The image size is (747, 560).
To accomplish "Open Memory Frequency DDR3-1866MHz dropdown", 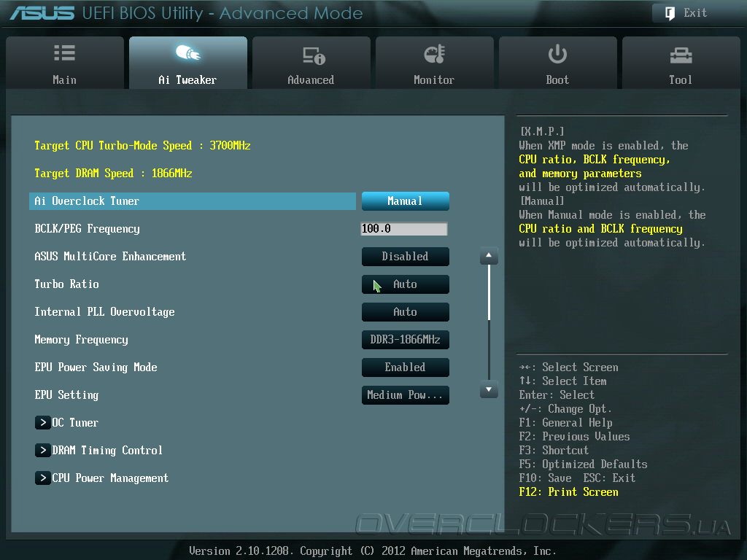I will pyautogui.click(x=406, y=340).
